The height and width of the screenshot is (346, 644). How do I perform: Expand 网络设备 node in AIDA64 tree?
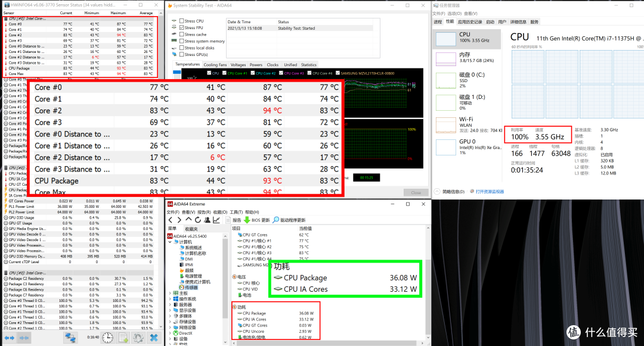click(x=170, y=328)
